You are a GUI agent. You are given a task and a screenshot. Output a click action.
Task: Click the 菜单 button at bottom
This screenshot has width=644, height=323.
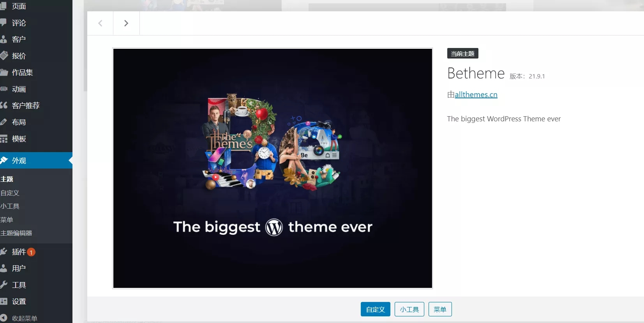(440, 309)
